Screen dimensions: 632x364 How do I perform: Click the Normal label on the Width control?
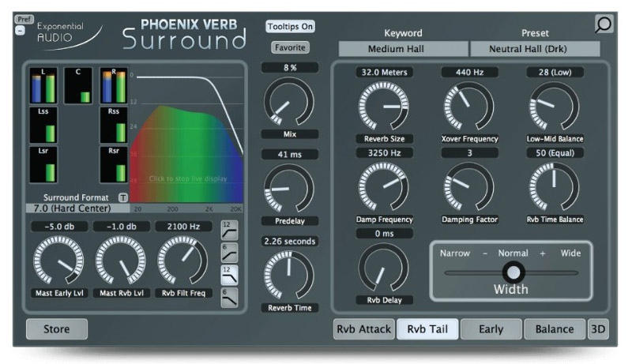pyautogui.click(x=513, y=253)
